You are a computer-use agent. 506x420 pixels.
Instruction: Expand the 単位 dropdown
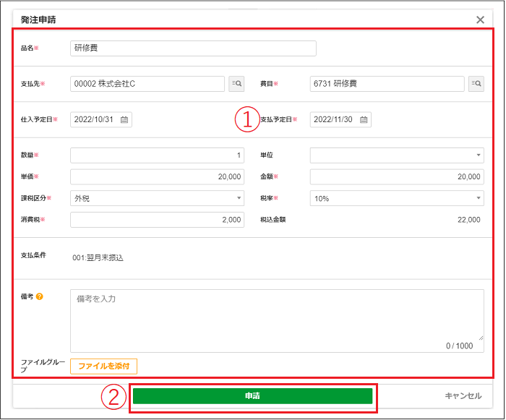click(x=397, y=155)
